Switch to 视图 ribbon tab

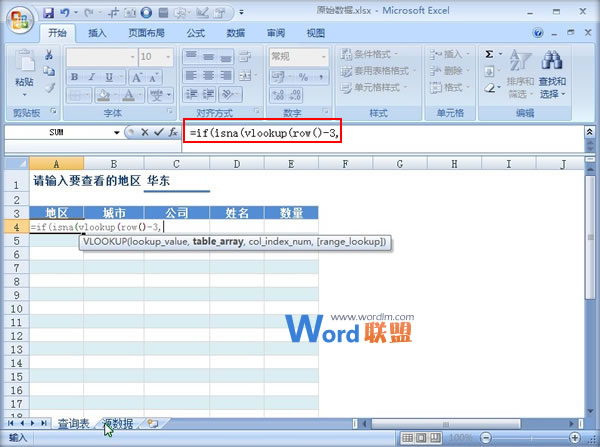click(x=316, y=33)
